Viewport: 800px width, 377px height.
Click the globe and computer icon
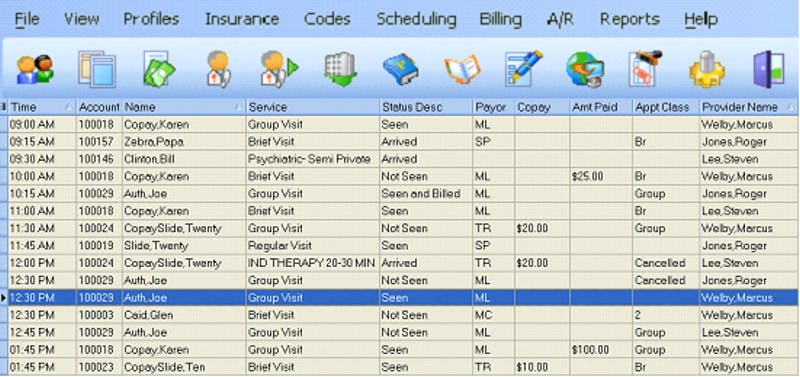585,70
